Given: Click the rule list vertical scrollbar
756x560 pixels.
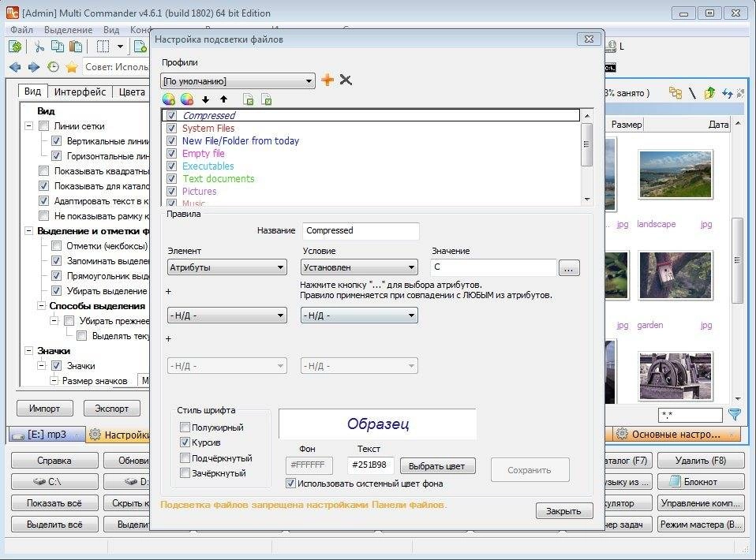Looking at the screenshot, I should pyautogui.click(x=587, y=157).
